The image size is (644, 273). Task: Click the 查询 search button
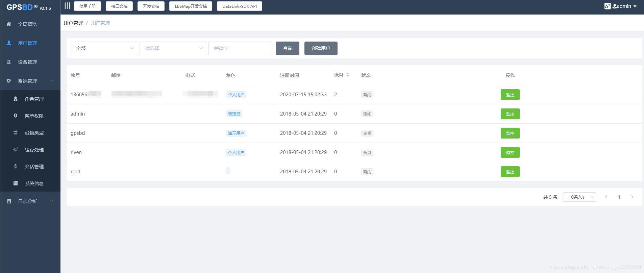(x=288, y=48)
